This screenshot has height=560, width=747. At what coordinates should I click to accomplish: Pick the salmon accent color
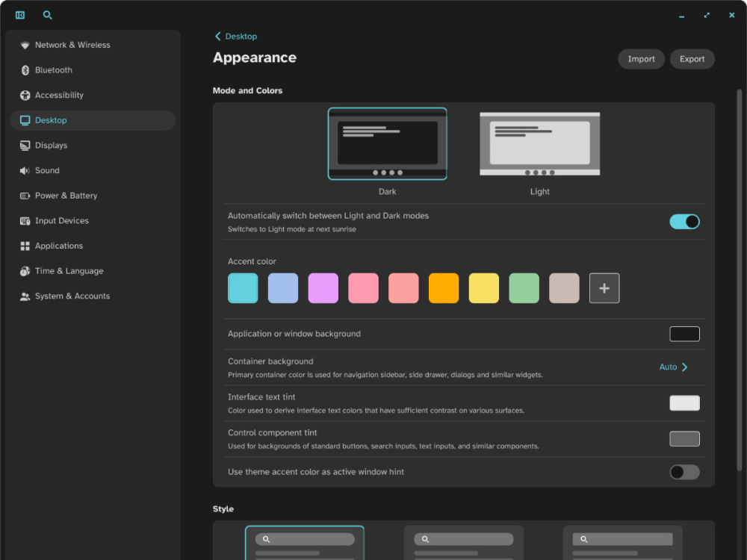[x=403, y=288]
